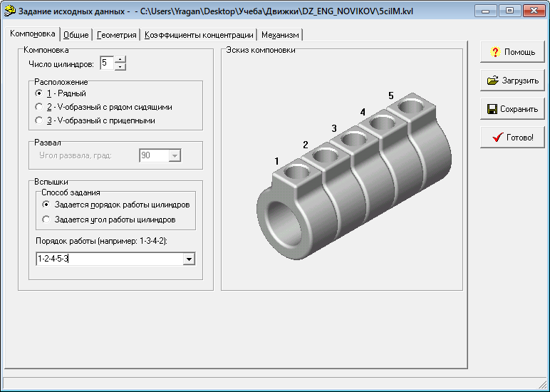
Task: Maximize the Задание исходных данных window
Action: (x=509, y=11)
